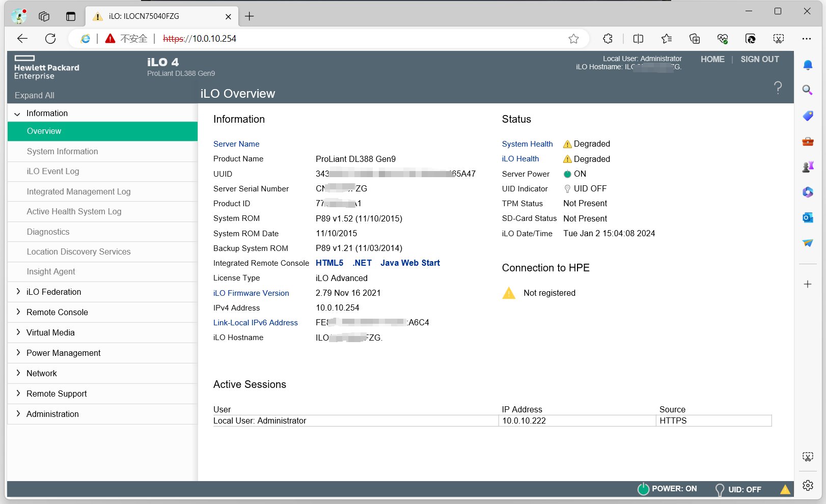Open the iLO Firmware Version link

[251, 293]
